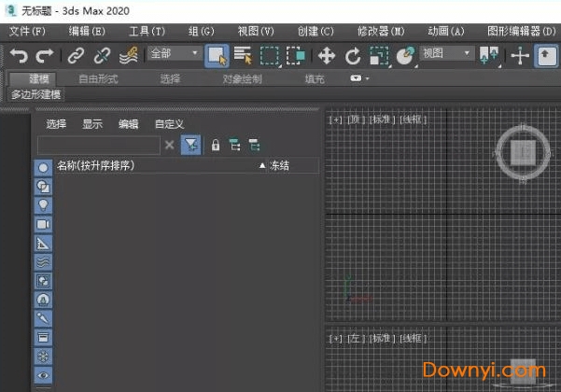The height and width of the screenshot is (392, 561).
Task: Open the 修改器(M) menu
Action: point(381,32)
